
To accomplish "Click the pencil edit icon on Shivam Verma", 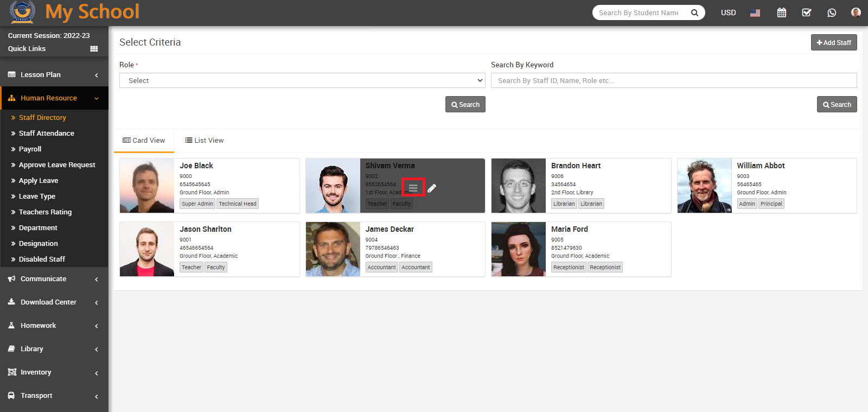I will 432,188.
